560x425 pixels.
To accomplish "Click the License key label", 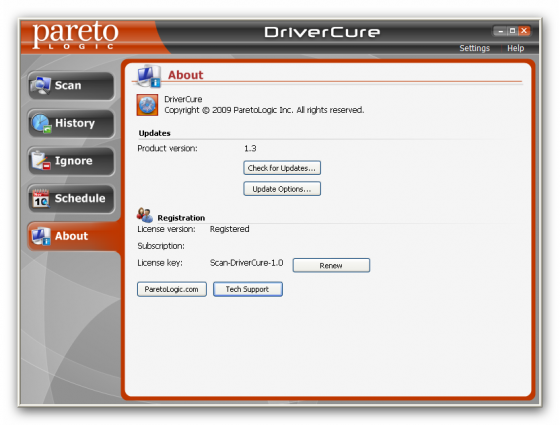I will (x=160, y=263).
